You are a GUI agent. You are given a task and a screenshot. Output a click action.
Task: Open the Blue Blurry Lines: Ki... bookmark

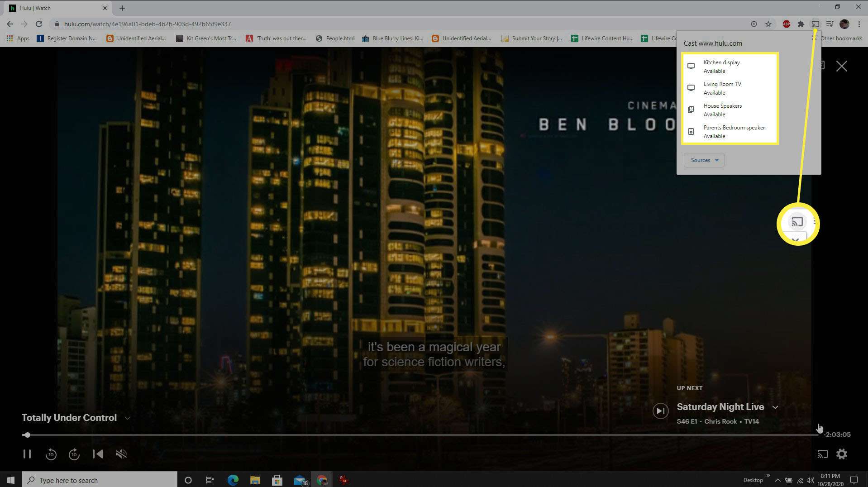(393, 38)
